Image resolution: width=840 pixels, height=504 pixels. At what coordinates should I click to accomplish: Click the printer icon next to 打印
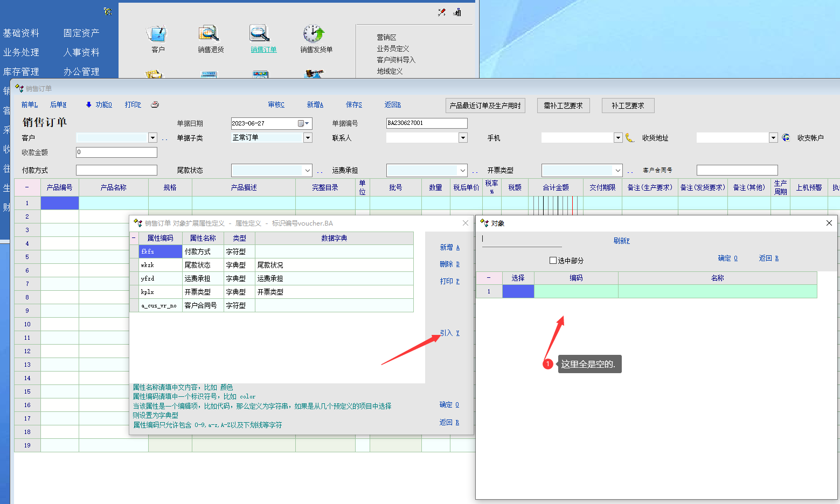coord(155,104)
